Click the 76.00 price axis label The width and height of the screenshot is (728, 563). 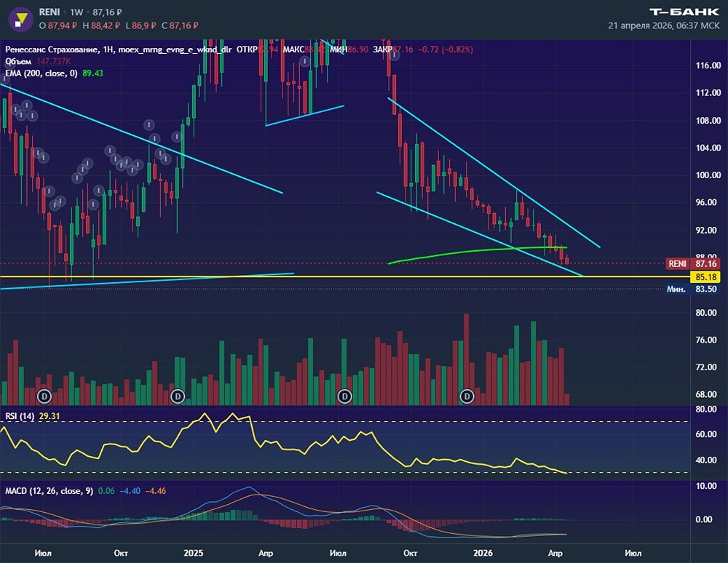(706, 340)
